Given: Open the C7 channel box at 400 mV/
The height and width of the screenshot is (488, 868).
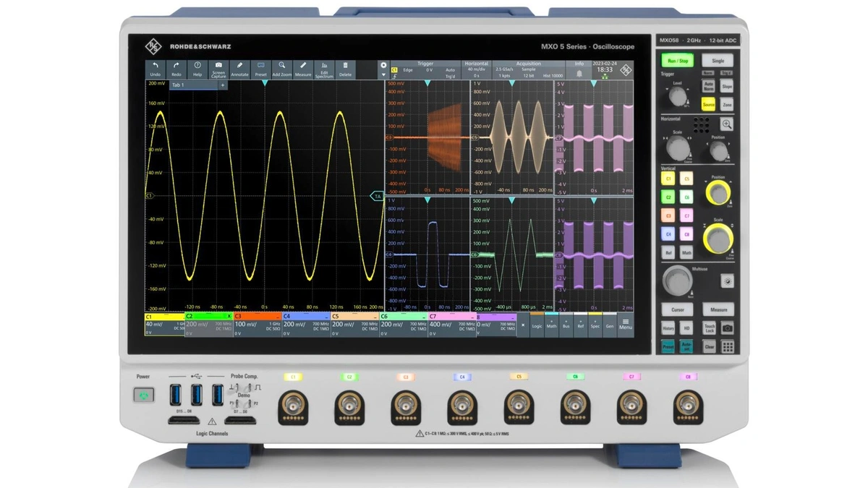Looking at the screenshot, I should [451, 324].
